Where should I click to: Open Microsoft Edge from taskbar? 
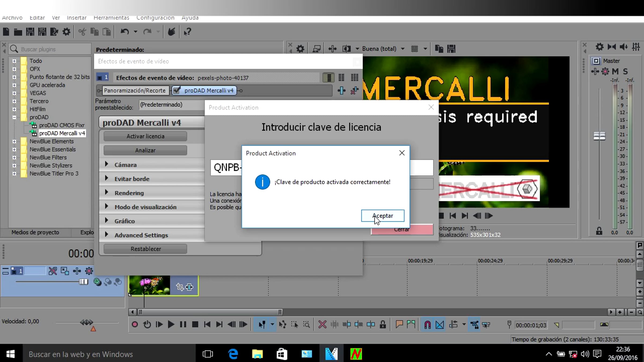click(x=233, y=354)
